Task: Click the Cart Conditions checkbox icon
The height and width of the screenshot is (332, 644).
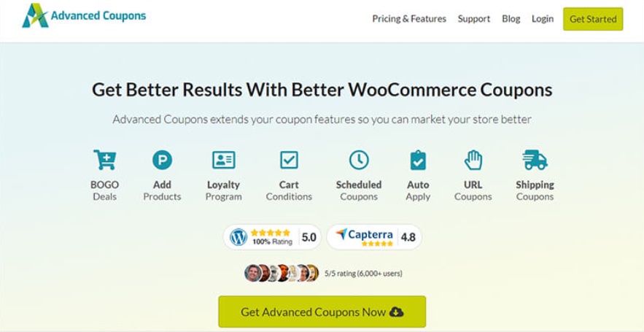Action: [x=289, y=160]
